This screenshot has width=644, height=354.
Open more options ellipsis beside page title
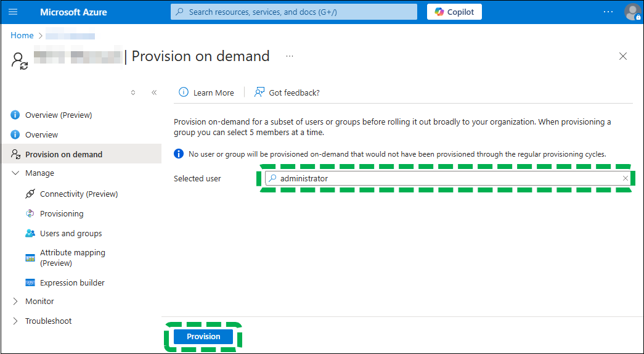click(x=290, y=56)
